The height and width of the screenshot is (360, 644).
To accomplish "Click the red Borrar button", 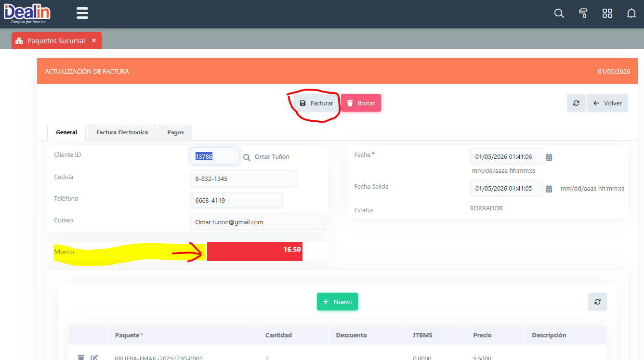I will coord(361,103).
